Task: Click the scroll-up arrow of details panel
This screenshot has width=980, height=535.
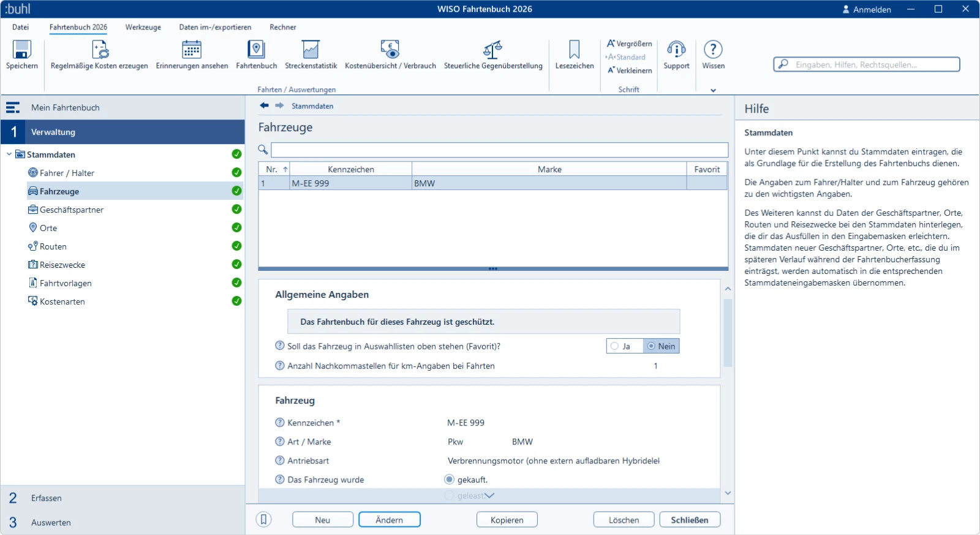Action: 728,289
